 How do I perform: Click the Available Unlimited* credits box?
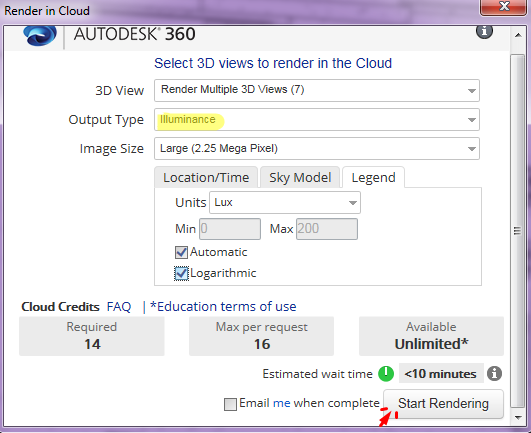431,336
